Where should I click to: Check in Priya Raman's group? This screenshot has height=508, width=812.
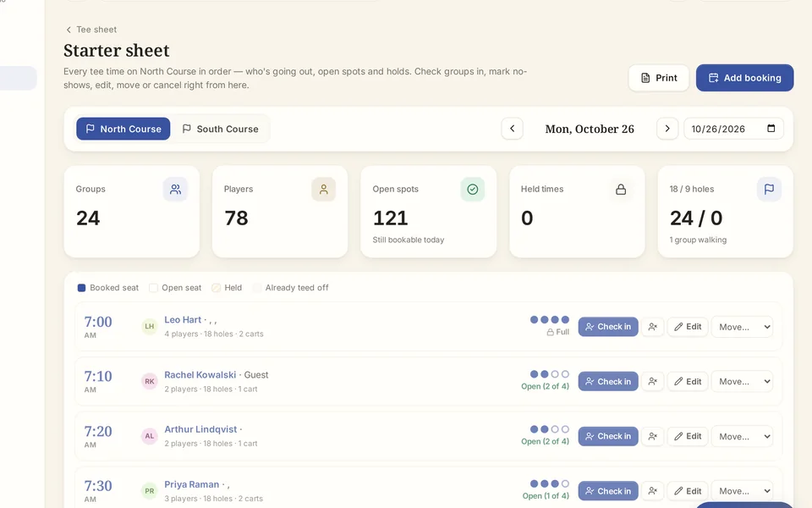point(608,491)
